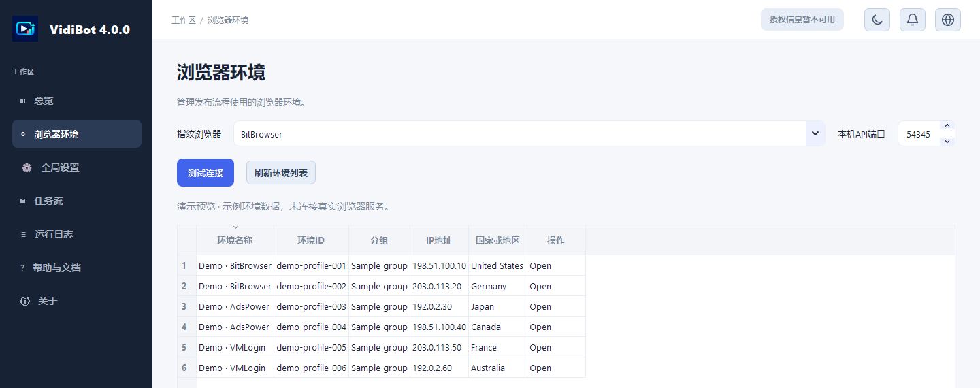The height and width of the screenshot is (388, 980).
Task: Click the IP地址 column header
Action: pos(439,240)
